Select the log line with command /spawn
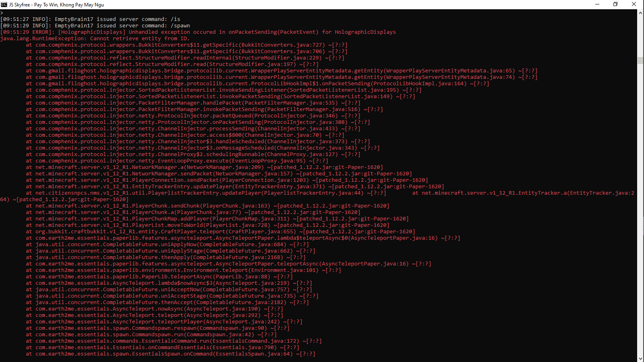Viewport: 644px width, 362px height. [x=95, y=26]
